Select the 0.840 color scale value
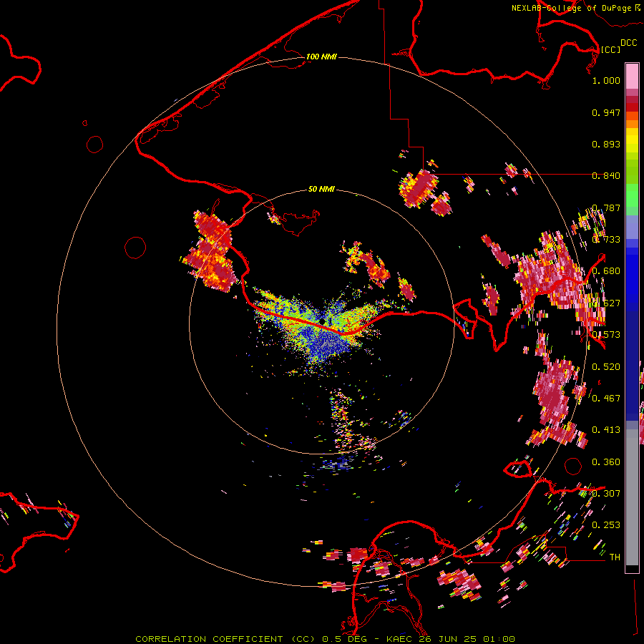This screenshot has width=644, height=644. tap(606, 176)
